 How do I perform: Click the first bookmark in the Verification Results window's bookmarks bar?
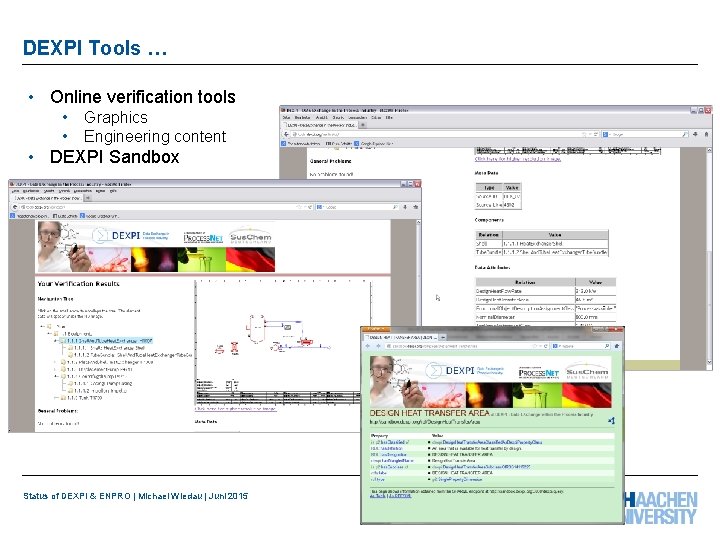coord(29,215)
